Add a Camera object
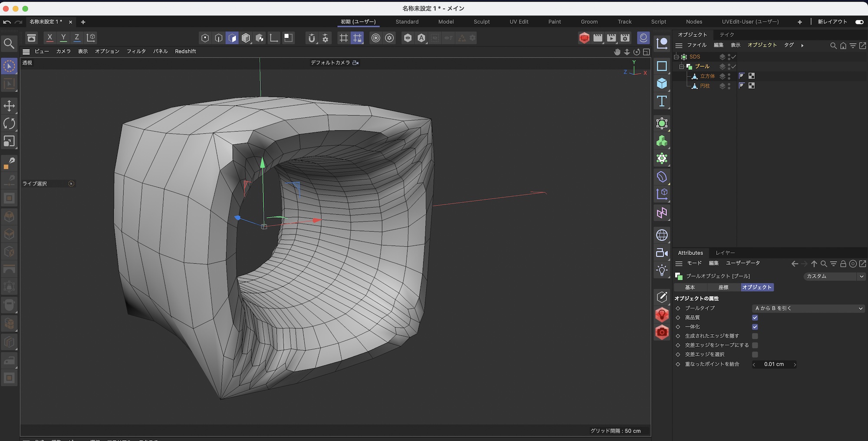868x441 pixels. click(x=661, y=253)
